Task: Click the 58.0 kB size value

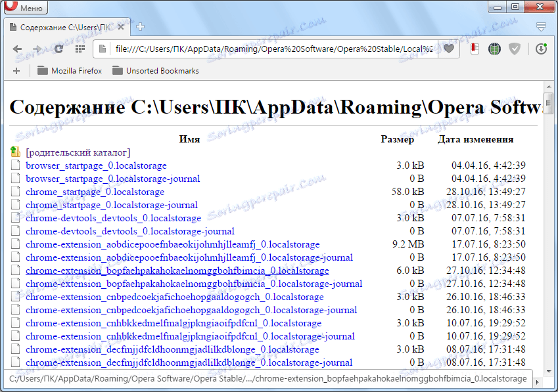Action: [408, 192]
